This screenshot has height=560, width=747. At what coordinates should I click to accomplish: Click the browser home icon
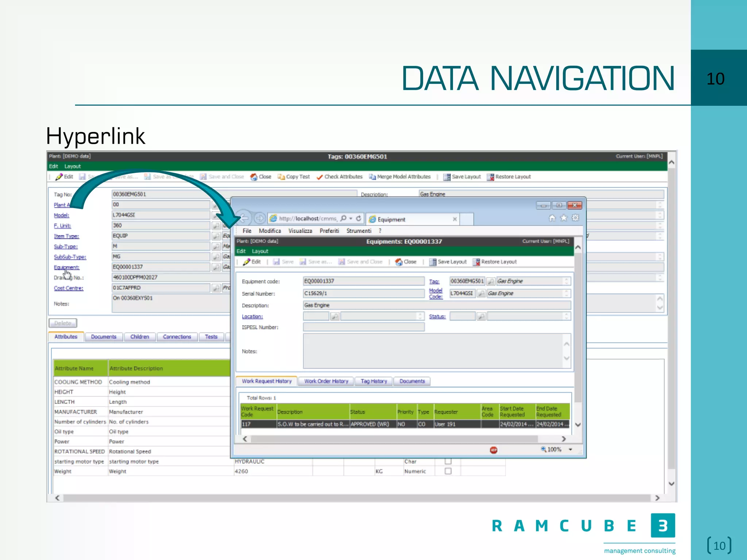pyautogui.click(x=552, y=218)
